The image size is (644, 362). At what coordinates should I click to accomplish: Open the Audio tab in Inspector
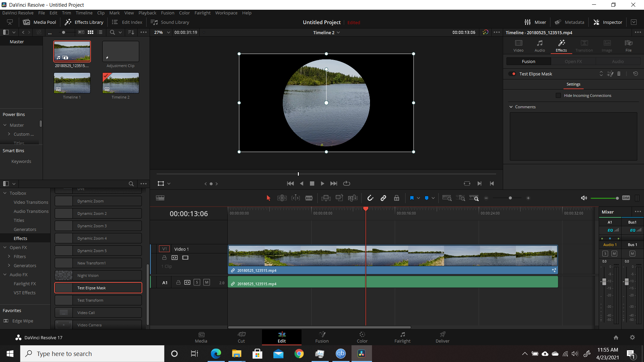tap(540, 46)
